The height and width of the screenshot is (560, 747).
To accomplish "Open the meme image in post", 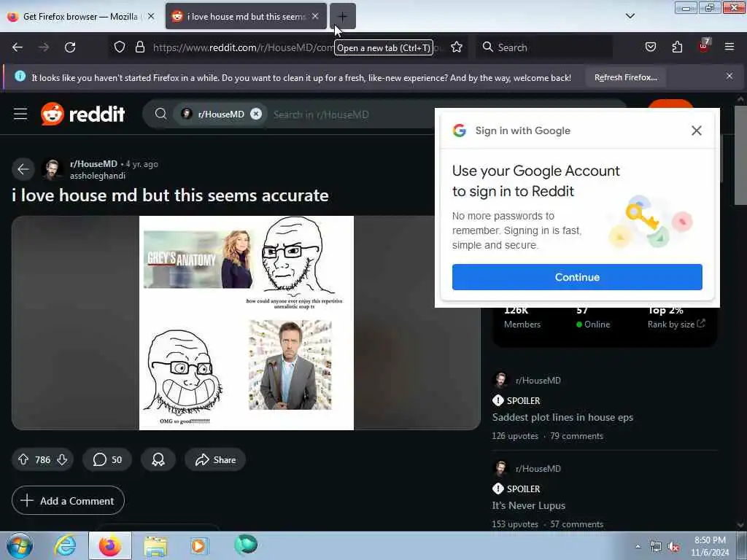I will point(247,323).
